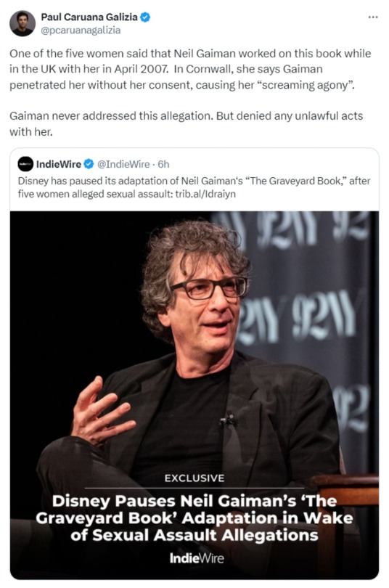Select the tweet paragraph mentioning Cornwall
This screenshot has width=389, height=588.
pyautogui.click(x=190, y=69)
